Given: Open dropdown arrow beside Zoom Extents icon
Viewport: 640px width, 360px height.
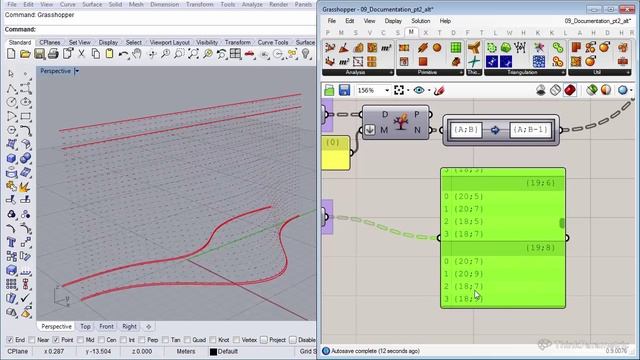Looking at the screenshot, I should [408, 91].
